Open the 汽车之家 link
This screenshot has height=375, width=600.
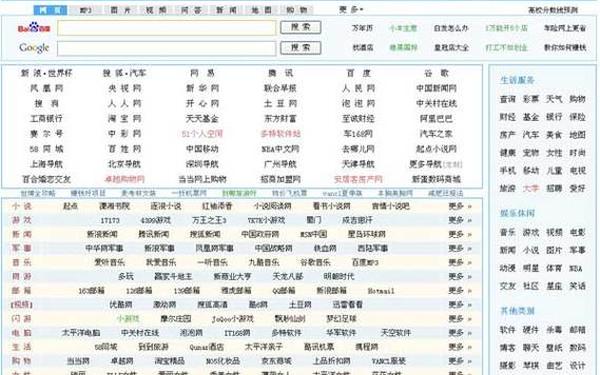coord(437,134)
